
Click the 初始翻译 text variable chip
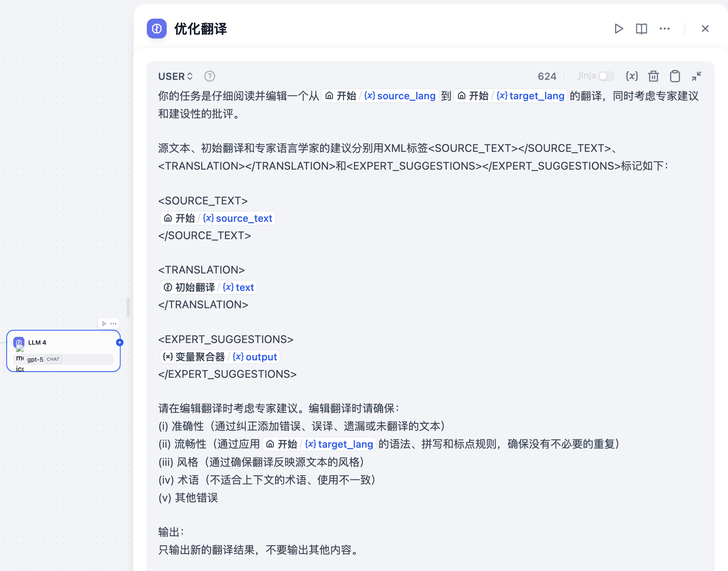pyautogui.click(x=208, y=287)
